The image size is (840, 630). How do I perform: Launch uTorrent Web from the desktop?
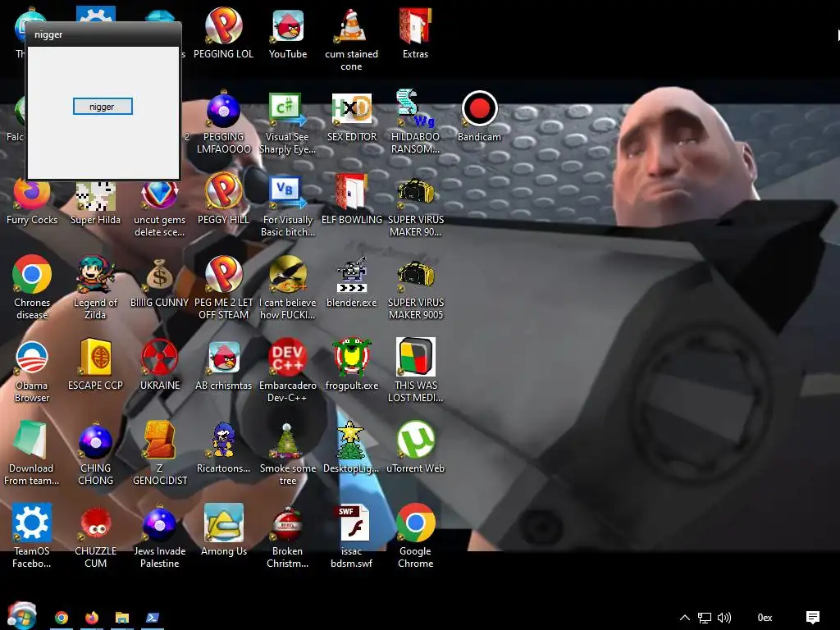416,440
